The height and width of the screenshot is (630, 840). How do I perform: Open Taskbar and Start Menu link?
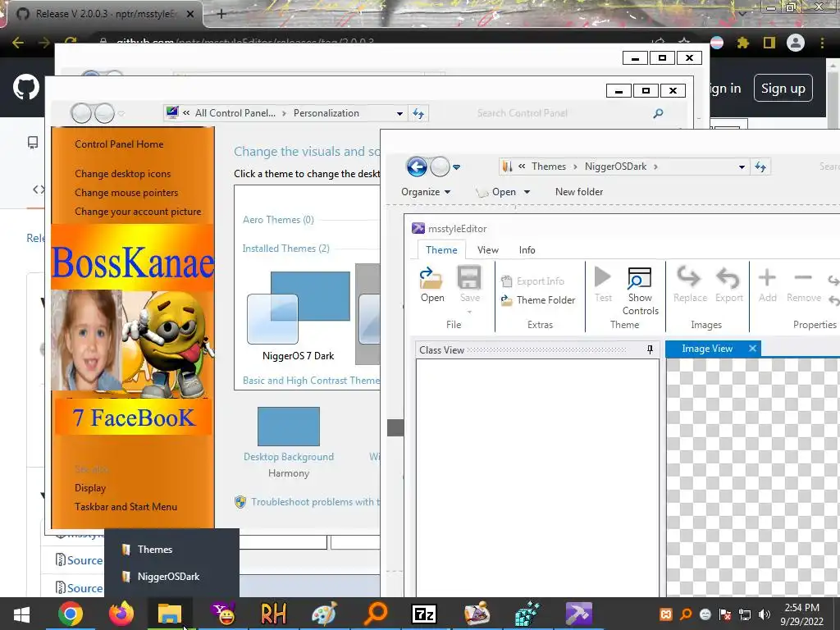(x=126, y=507)
